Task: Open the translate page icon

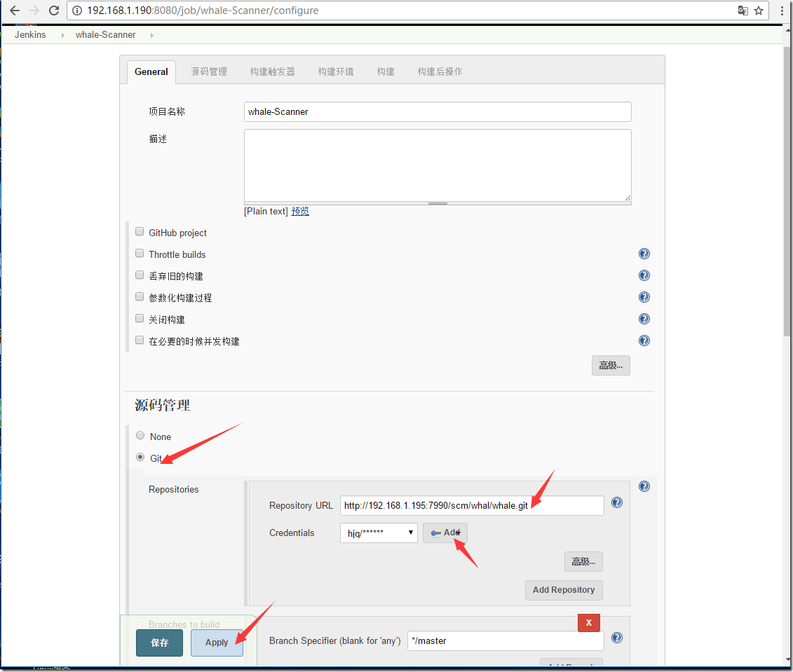Action: pos(743,11)
